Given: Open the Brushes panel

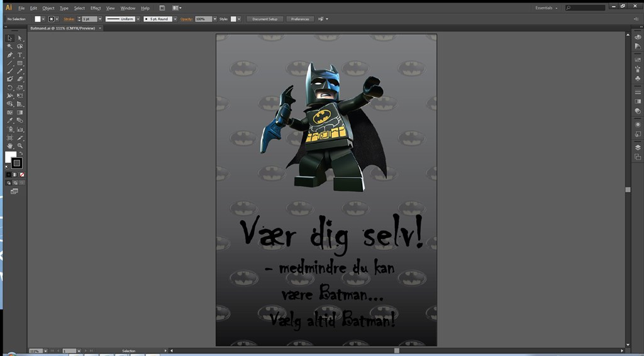Looking at the screenshot, I should click(638, 69).
